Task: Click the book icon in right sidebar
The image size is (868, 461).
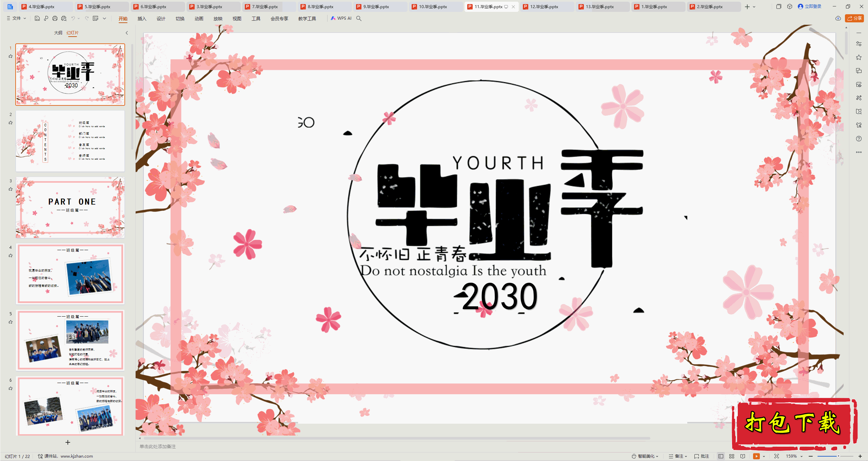Action: tap(859, 112)
